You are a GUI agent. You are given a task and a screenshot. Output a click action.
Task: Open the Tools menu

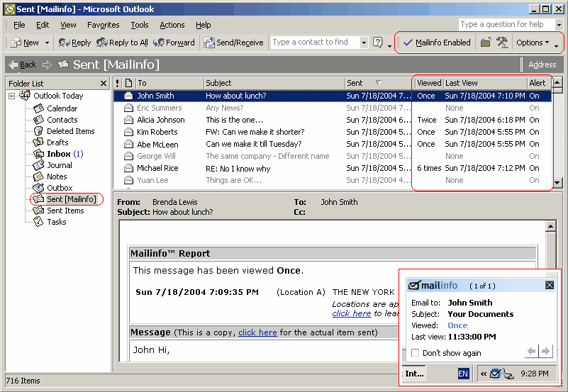point(140,25)
